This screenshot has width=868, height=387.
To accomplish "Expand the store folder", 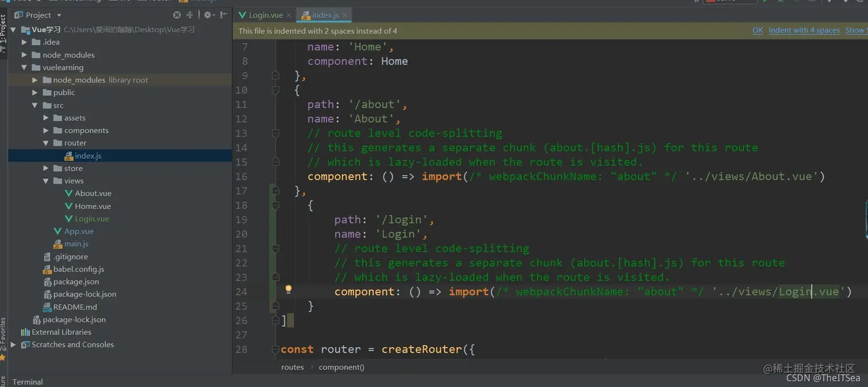I will coord(46,169).
